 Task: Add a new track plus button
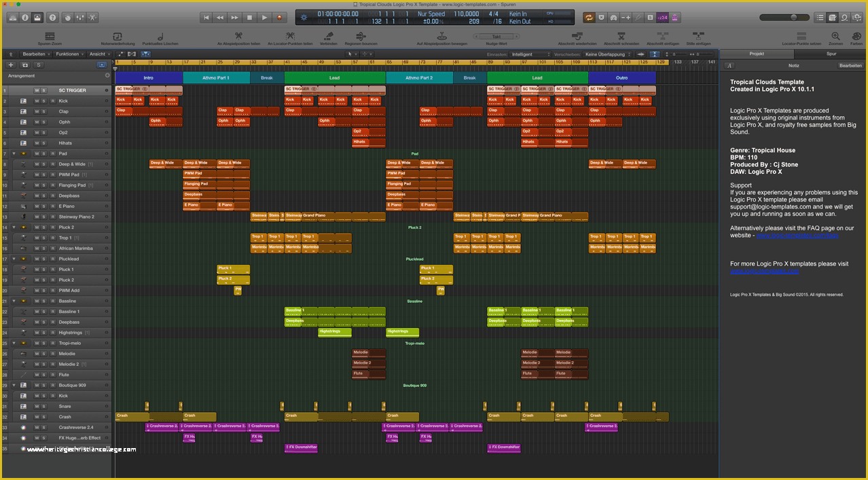coord(10,65)
